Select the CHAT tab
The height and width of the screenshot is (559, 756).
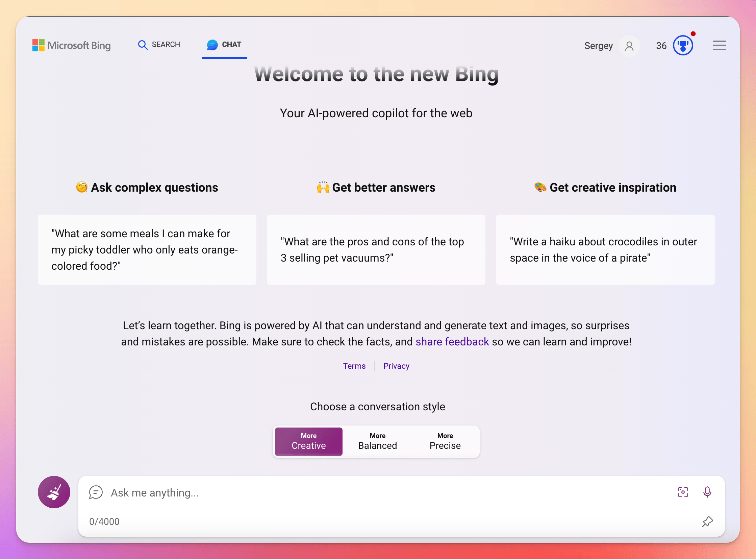[x=224, y=44]
